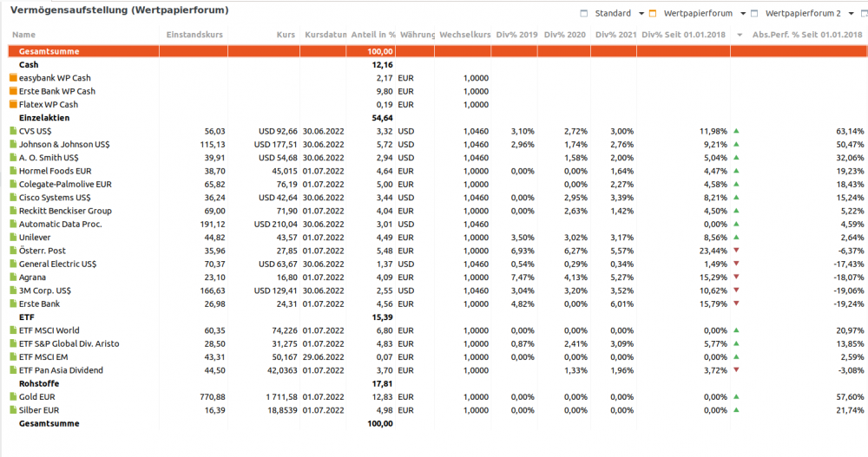Click the 29.06.2022 date for ETF MSCI EM
The height and width of the screenshot is (457, 868).
pos(323,357)
